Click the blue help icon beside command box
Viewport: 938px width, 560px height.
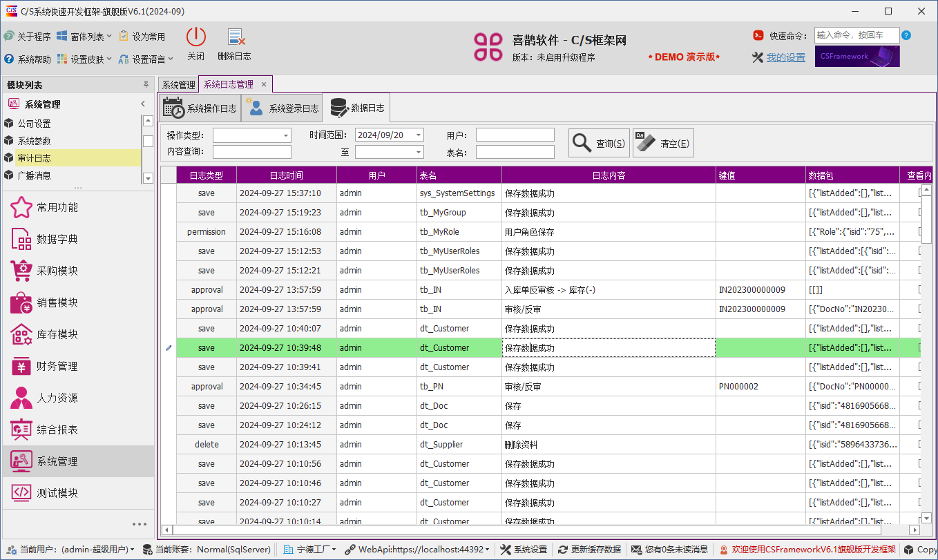point(906,35)
